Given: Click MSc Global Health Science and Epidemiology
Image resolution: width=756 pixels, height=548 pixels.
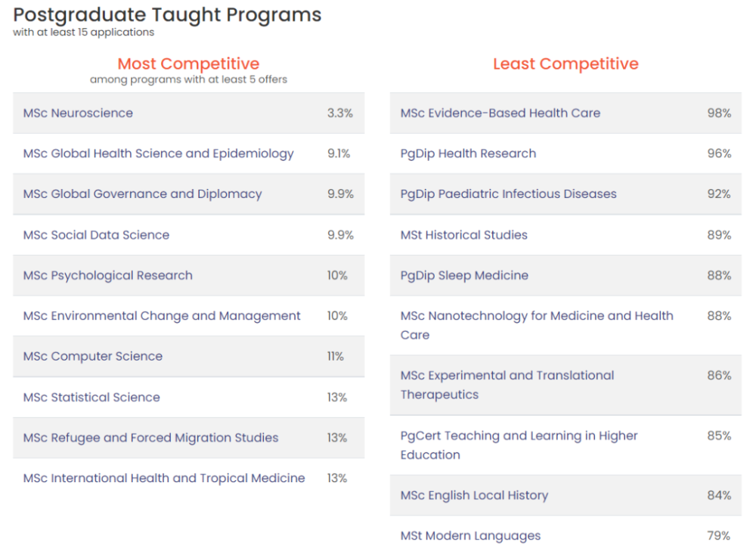Looking at the screenshot, I should pyautogui.click(x=158, y=153).
